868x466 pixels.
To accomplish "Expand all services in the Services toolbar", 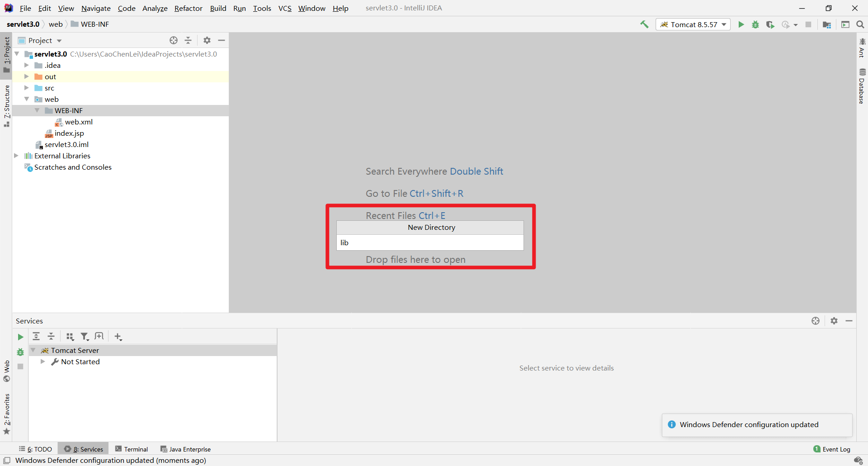I will click(x=36, y=336).
